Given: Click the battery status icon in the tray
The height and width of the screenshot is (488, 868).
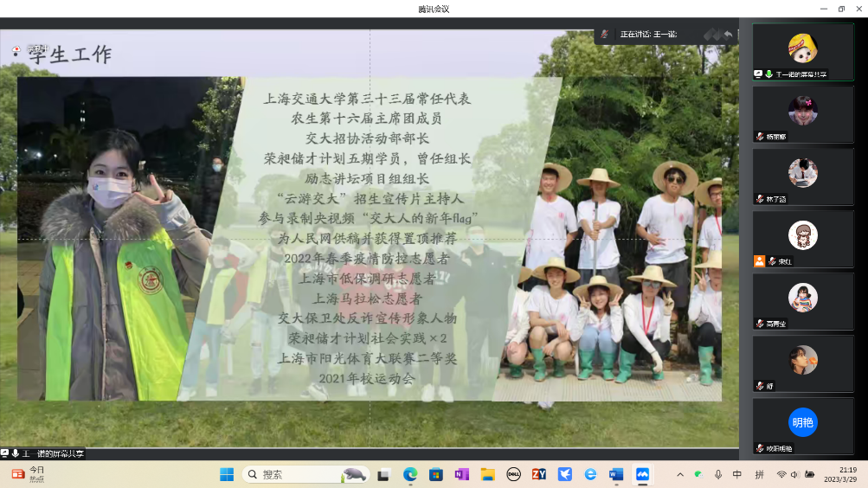Looking at the screenshot, I should tap(809, 474).
